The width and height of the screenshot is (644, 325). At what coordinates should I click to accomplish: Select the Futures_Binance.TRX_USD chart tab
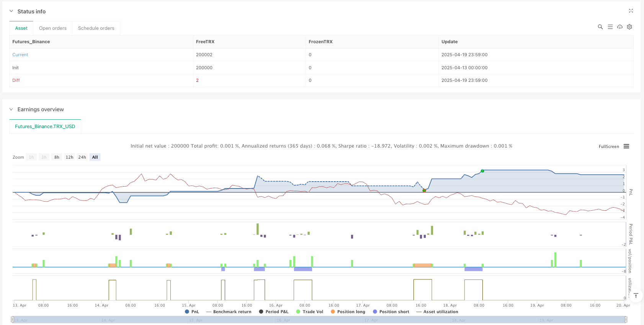(x=45, y=127)
